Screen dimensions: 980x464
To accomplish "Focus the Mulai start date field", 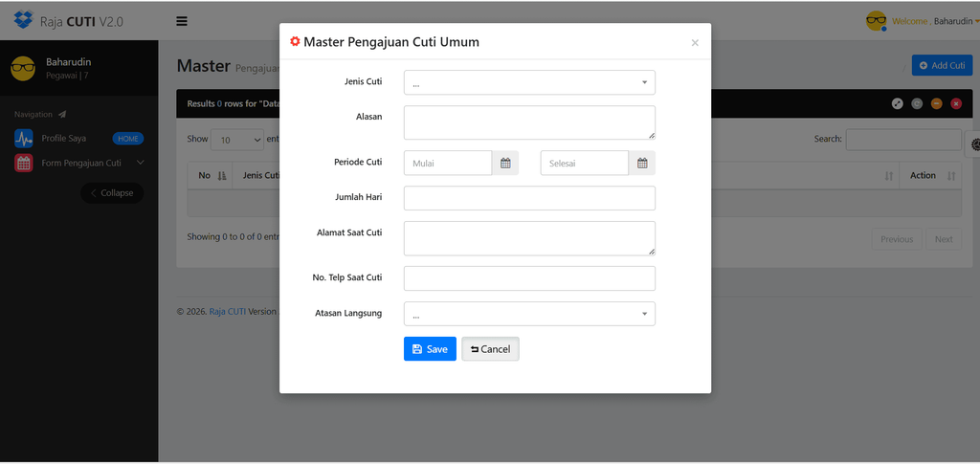I will 448,163.
